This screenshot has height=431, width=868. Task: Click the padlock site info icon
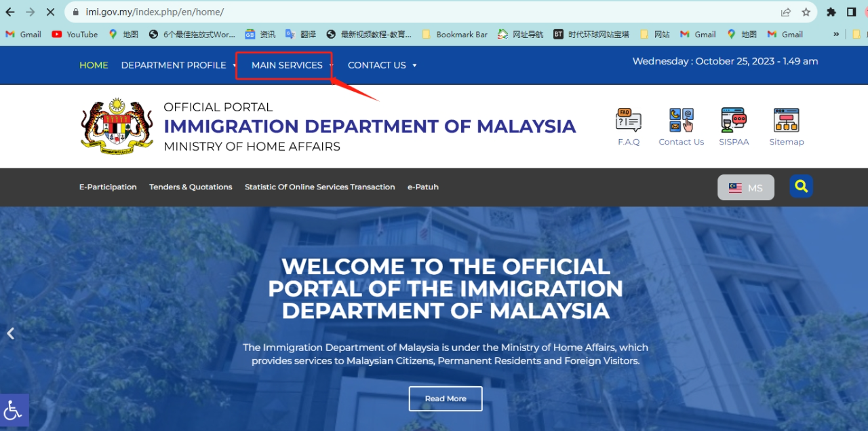pyautogui.click(x=75, y=12)
